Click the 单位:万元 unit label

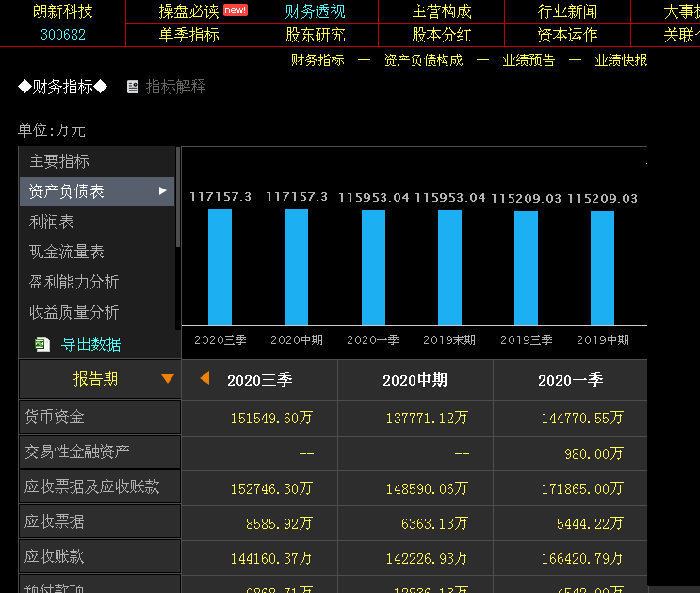coord(51,130)
